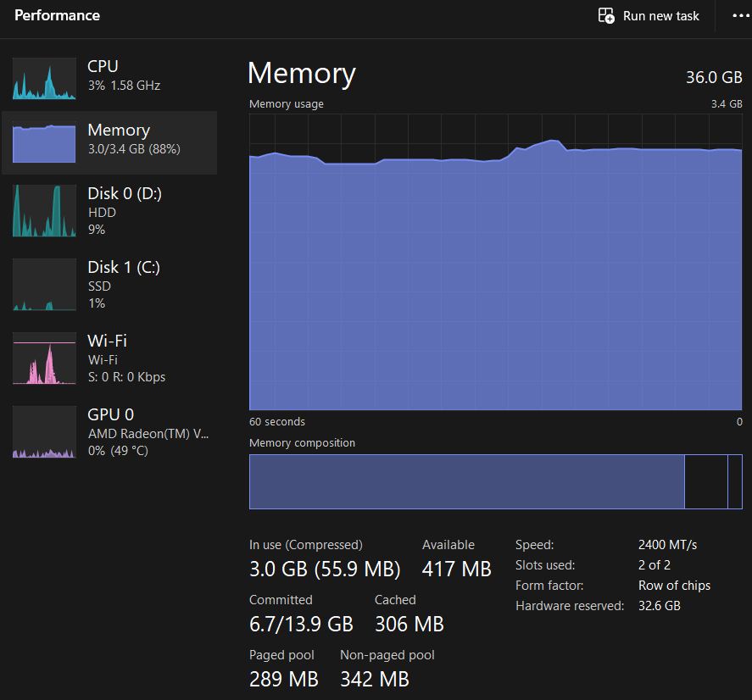Click the 'SSD' label under Disk 1

[x=99, y=286]
